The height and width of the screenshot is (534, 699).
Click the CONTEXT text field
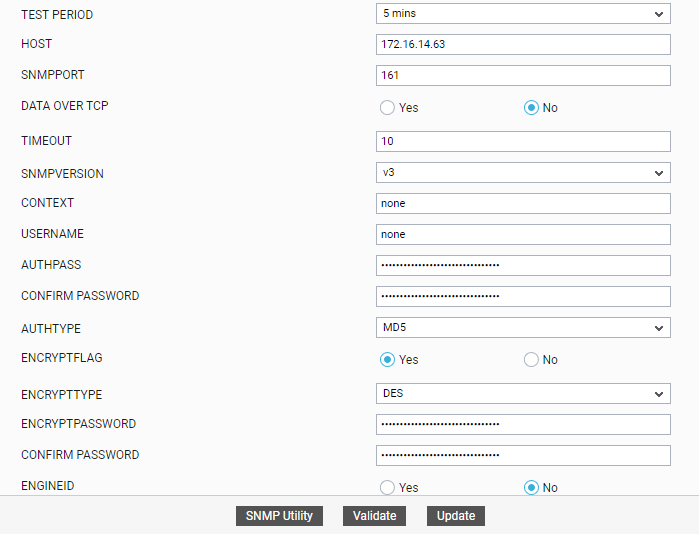(x=523, y=203)
